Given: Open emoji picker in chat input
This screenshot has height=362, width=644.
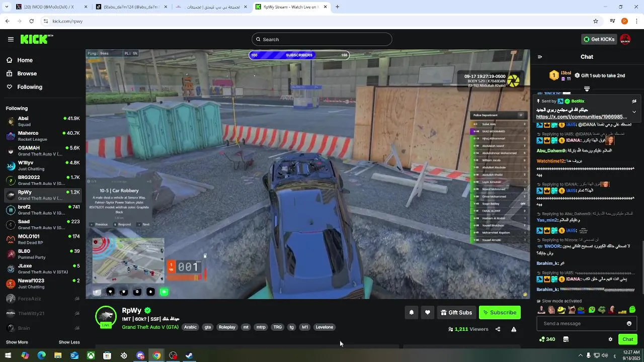Looking at the screenshot, I should [x=629, y=324].
